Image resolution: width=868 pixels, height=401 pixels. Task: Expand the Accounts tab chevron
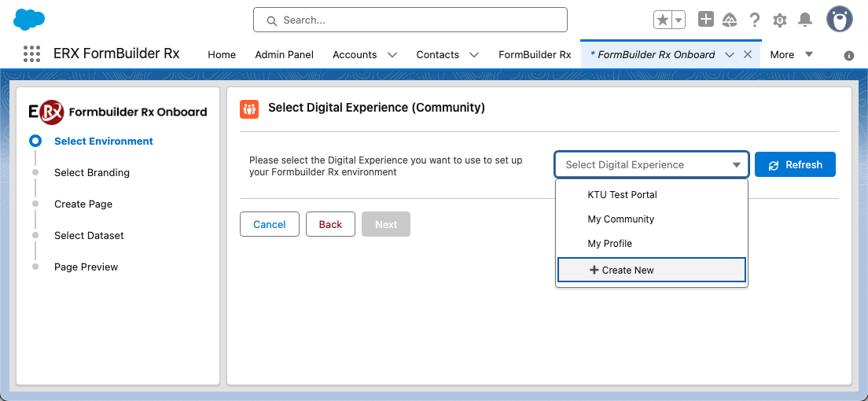pos(392,55)
